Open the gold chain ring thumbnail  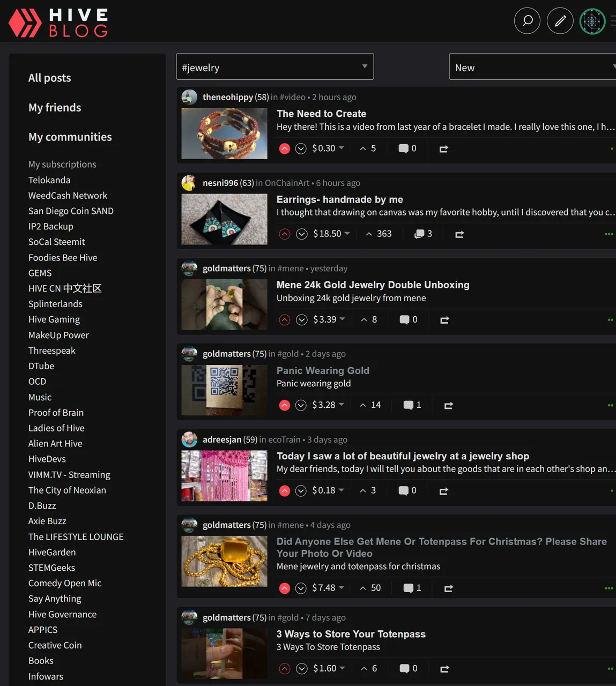pyautogui.click(x=224, y=561)
